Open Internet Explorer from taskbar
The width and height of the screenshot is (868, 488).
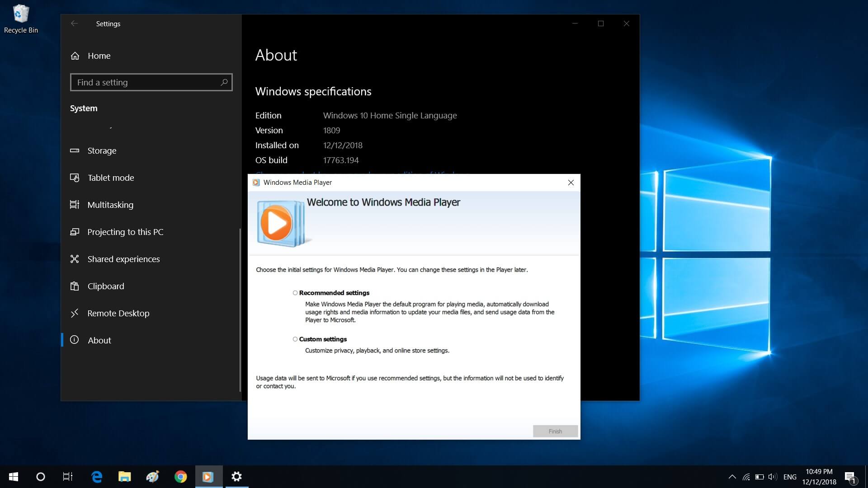(x=97, y=477)
